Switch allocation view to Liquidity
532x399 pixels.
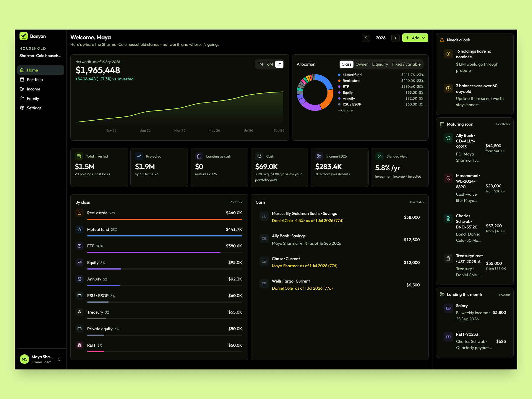click(380, 64)
